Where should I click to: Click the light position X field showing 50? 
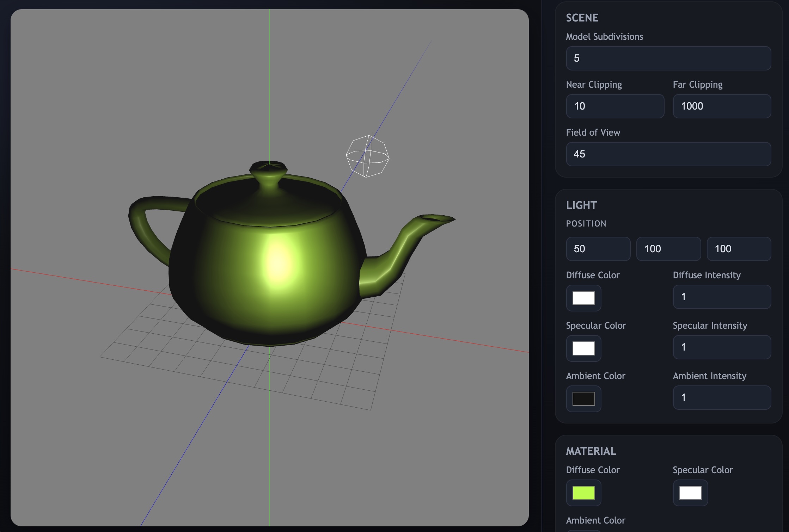click(598, 249)
